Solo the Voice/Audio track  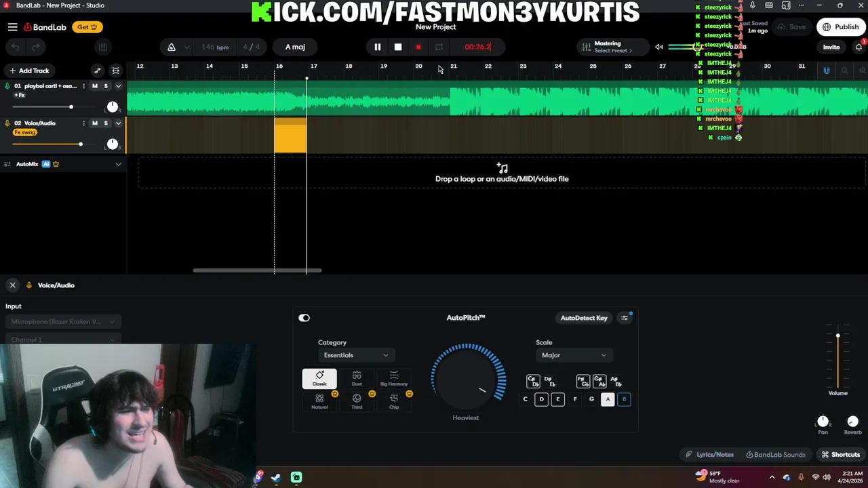[106, 123]
